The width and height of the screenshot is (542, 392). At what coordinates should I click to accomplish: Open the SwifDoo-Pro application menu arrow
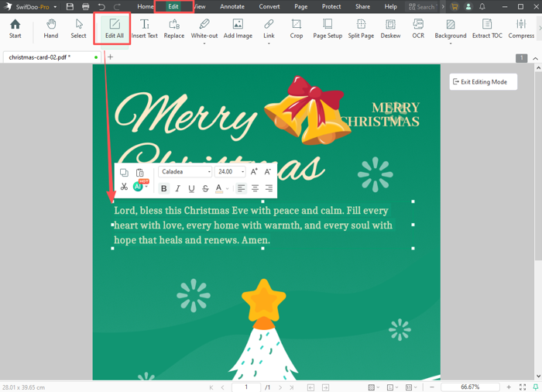click(x=55, y=7)
